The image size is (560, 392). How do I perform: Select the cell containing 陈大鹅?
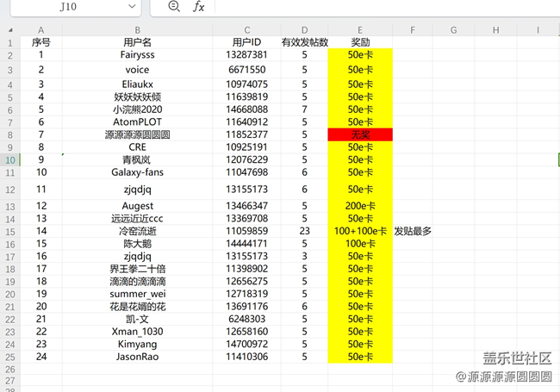tap(137, 244)
